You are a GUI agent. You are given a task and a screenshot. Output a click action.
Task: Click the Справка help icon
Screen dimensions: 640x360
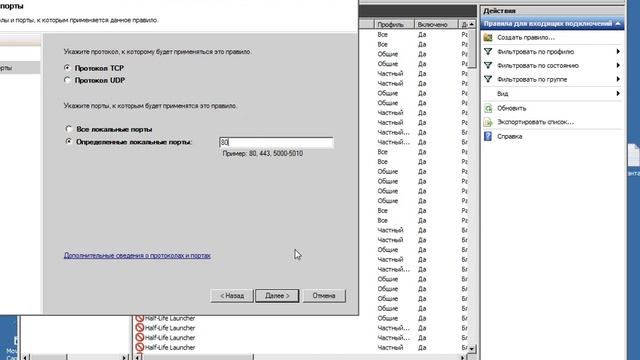click(x=488, y=136)
